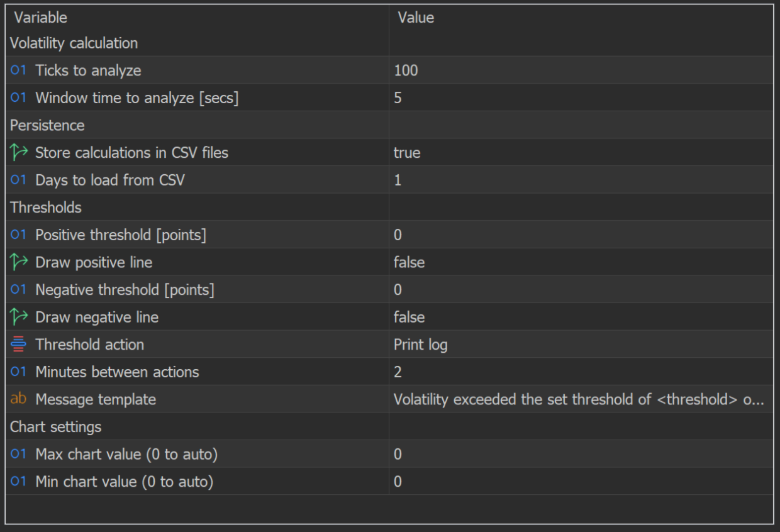Open the Threshold action 'Print log' dropdown
Viewport: 780px width, 532px height.
tap(420, 345)
